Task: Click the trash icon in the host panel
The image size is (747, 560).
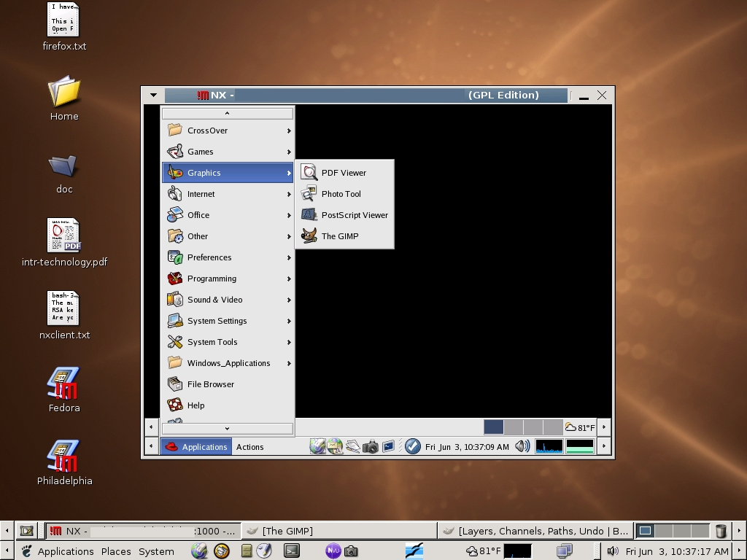Action: pyautogui.click(x=721, y=531)
